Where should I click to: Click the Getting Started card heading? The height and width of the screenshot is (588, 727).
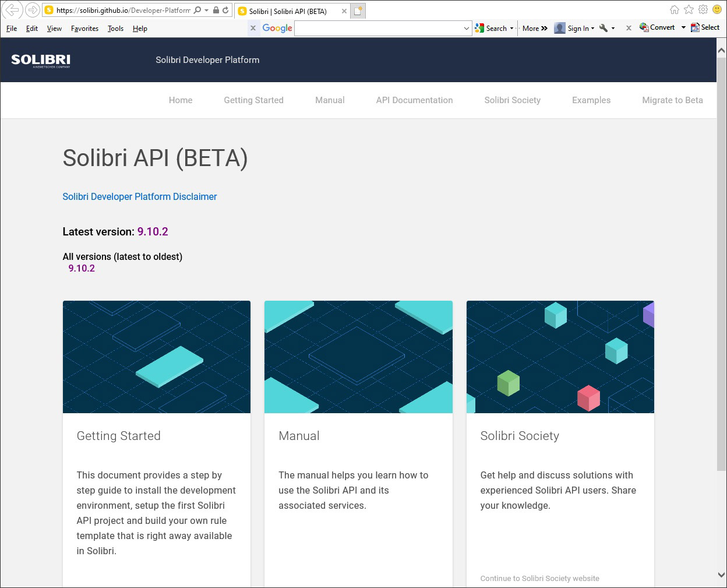(x=119, y=436)
